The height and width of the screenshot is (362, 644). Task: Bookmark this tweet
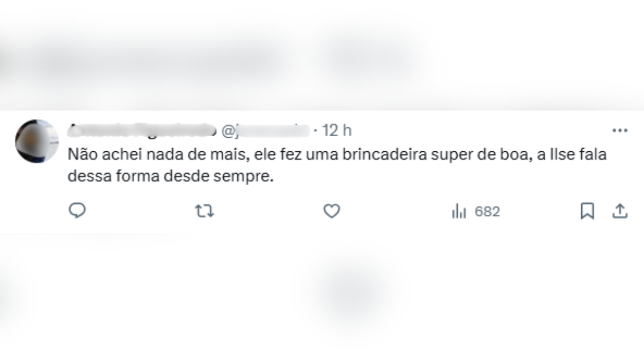pyautogui.click(x=587, y=211)
